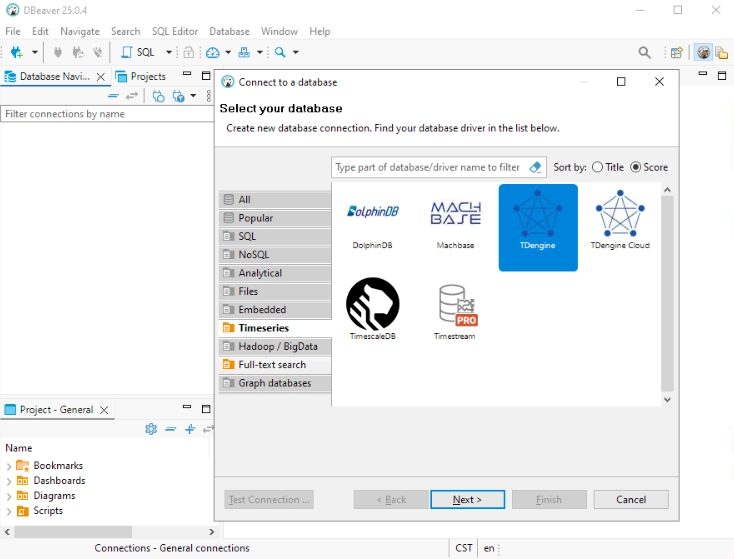Select the Full-text search category
The image size is (734, 559).
[x=275, y=365]
